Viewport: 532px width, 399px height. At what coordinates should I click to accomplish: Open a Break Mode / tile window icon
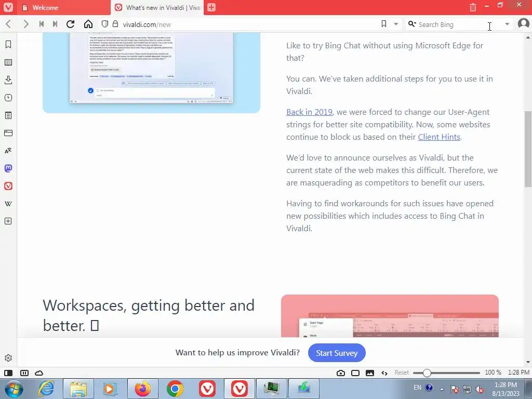(x=355, y=373)
